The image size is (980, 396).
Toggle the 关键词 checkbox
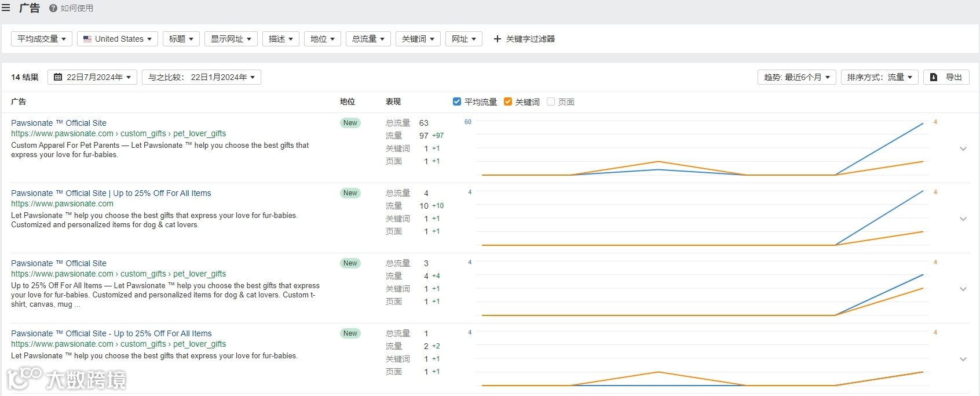coord(508,101)
